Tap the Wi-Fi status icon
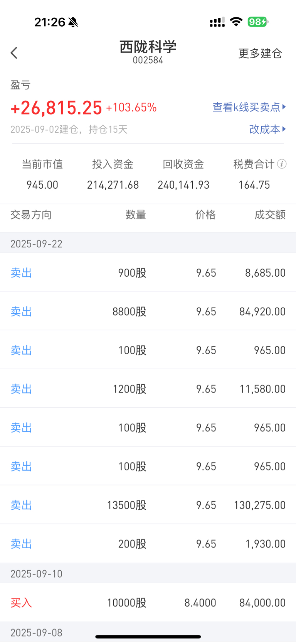 [x=236, y=22]
